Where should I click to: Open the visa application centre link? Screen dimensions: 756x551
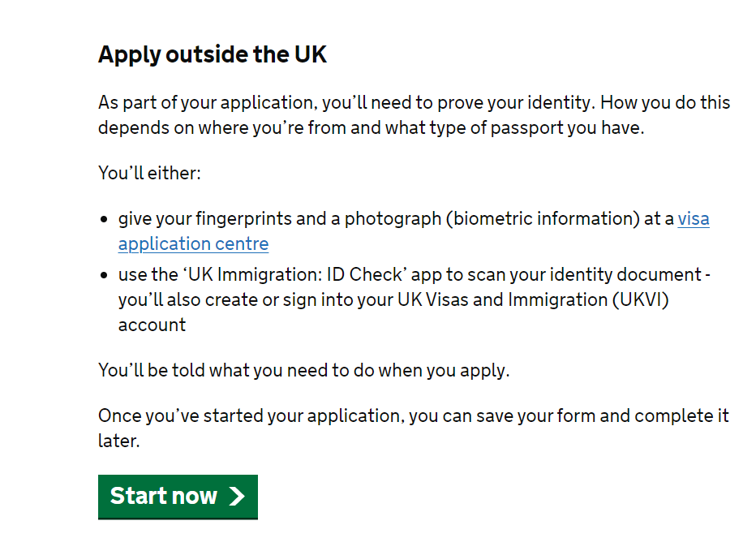pyautogui.click(x=193, y=243)
